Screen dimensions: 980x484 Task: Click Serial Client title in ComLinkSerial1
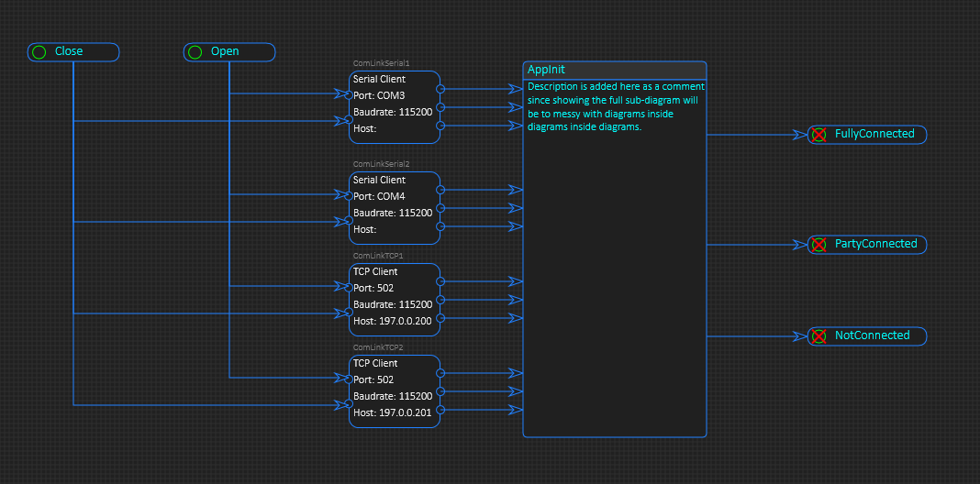point(379,80)
